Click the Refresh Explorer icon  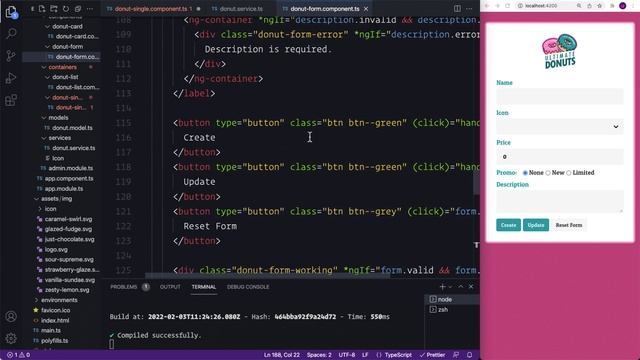coord(66,9)
